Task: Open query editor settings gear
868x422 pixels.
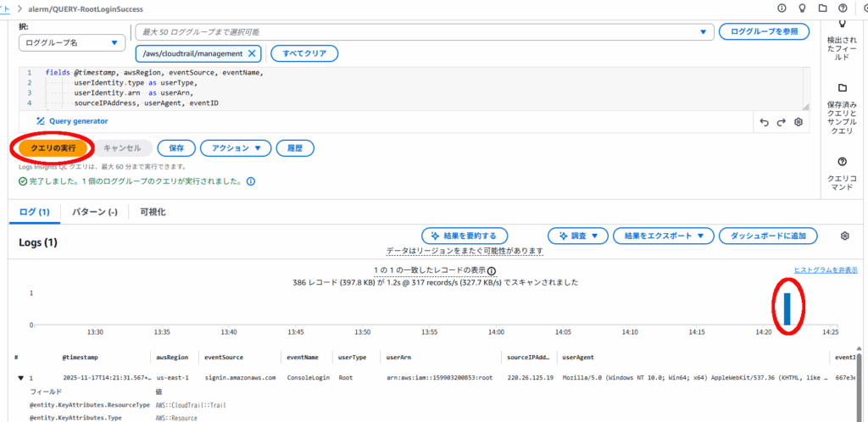Action: tap(798, 122)
